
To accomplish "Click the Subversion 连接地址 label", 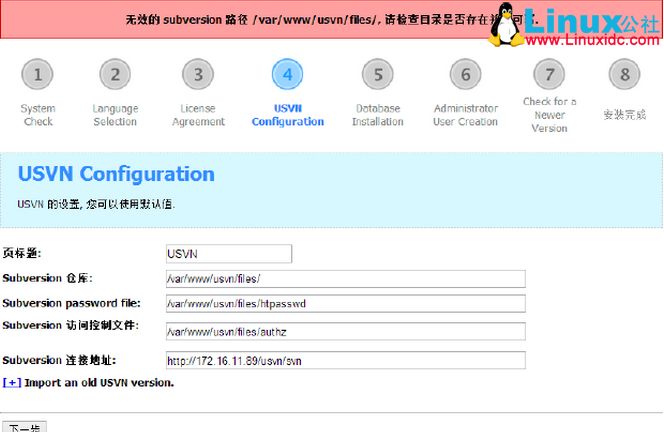I will pos(59,360).
